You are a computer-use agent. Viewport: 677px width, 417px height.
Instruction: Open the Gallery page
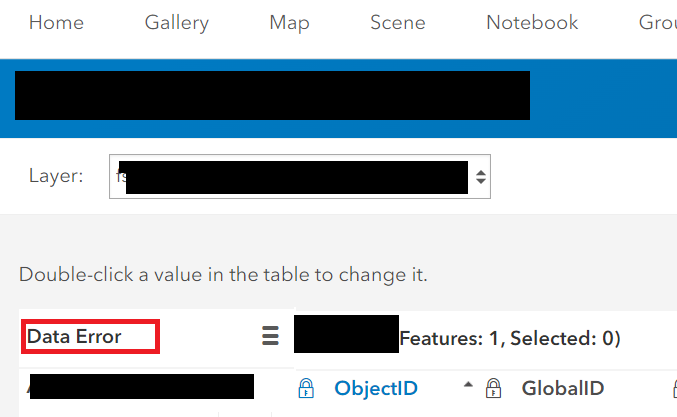pos(176,23)
